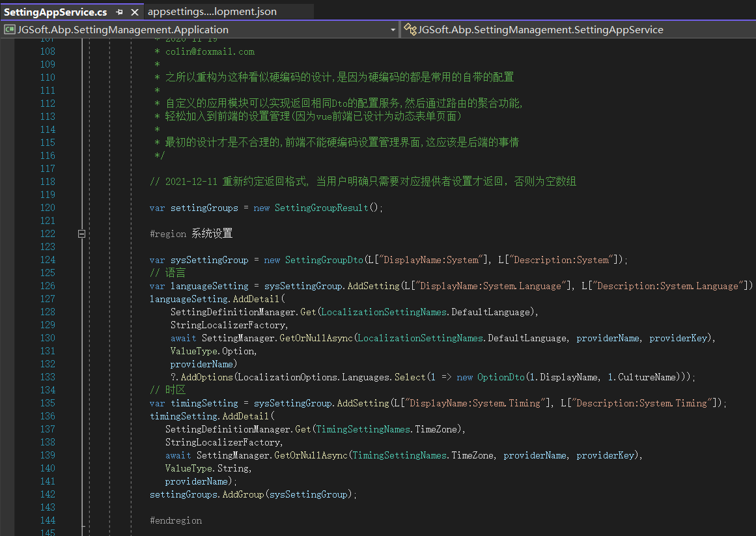756x536 pixels.
Task: Click the sysSettingGroup variable on line 124
Action: point(209,260)
